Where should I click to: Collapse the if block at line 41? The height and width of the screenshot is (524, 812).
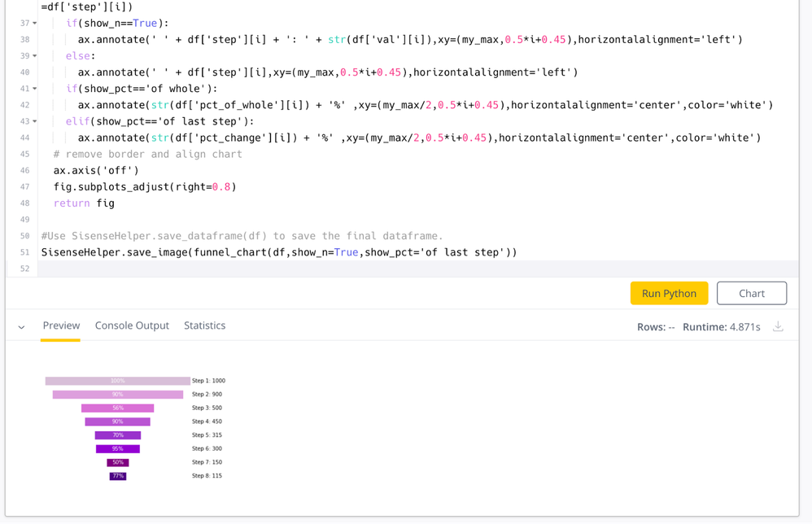click(34, 89)
